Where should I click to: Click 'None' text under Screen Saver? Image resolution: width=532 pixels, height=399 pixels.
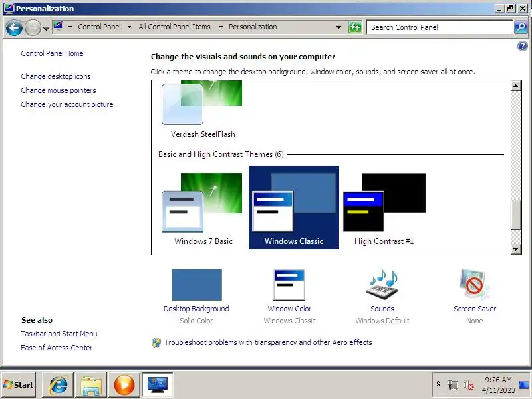[475, 321]
